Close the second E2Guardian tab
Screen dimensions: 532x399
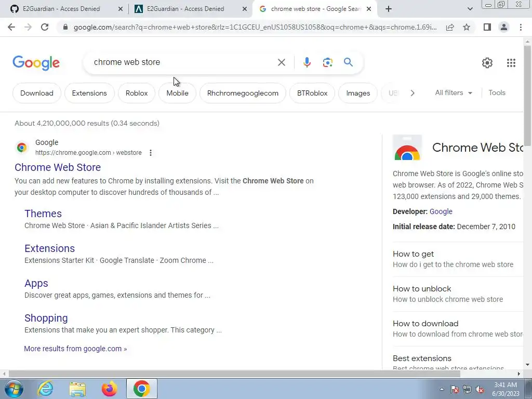[x=245, y=9]
